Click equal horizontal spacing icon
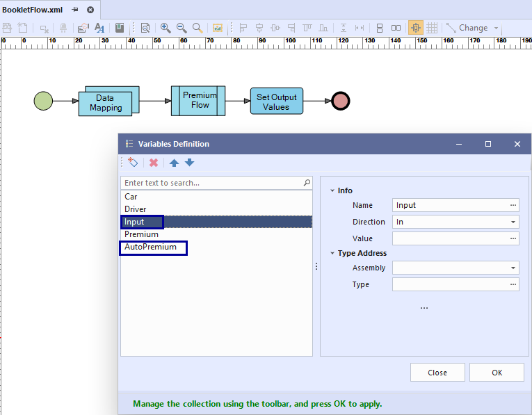 tap(360, 28)
